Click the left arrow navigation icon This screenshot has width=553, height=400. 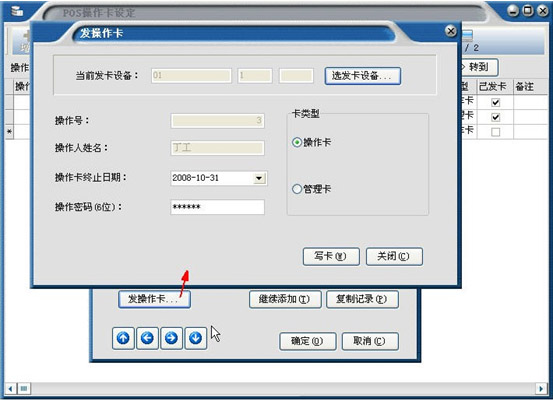point(147,338)
